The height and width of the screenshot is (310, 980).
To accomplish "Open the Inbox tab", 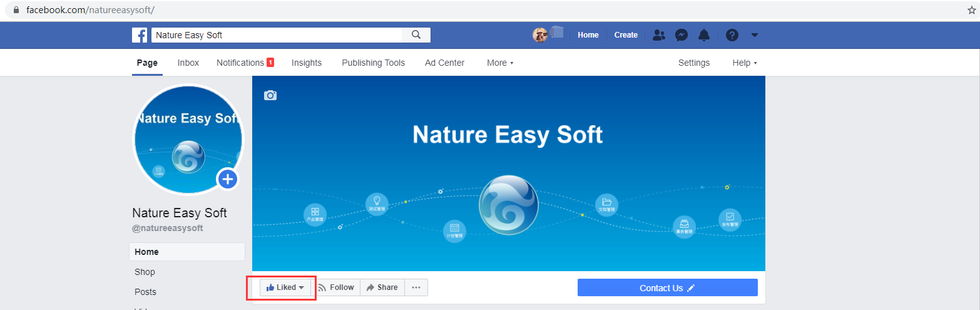I will pyautogui.click(x=188, y=63).
